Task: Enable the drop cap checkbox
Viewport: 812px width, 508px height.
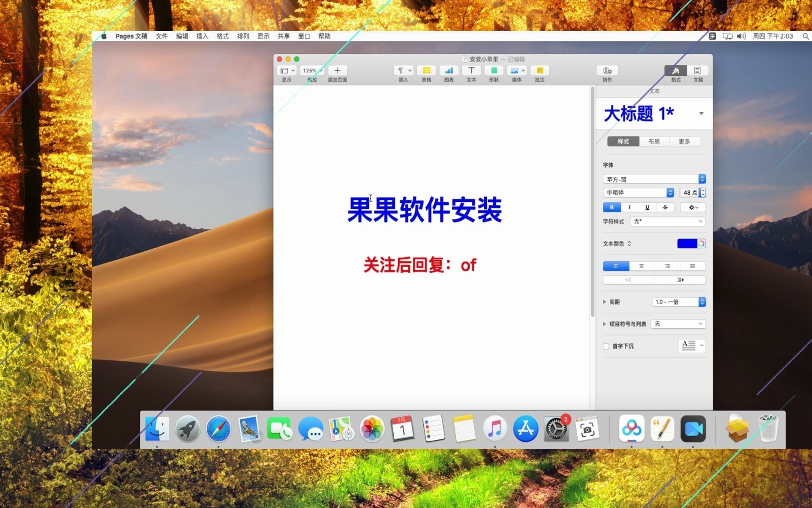Action: pyautogui.click(x=606, y=346)
